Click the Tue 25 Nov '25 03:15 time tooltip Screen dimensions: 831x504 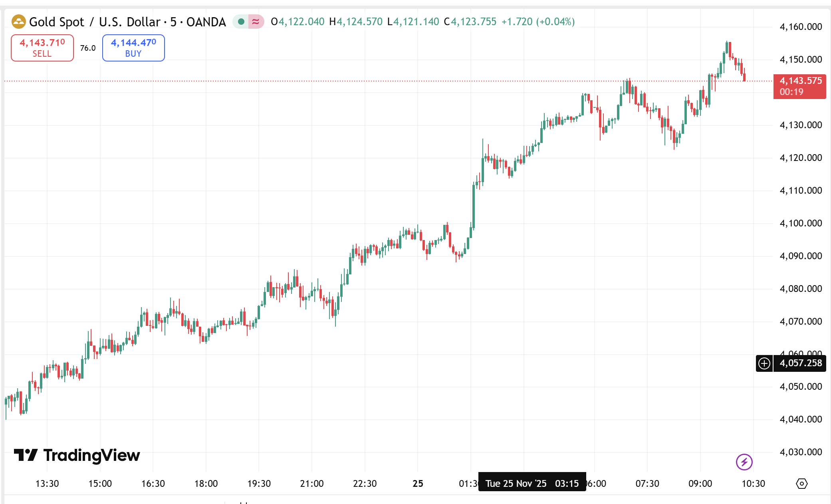[x=532, y=484]
